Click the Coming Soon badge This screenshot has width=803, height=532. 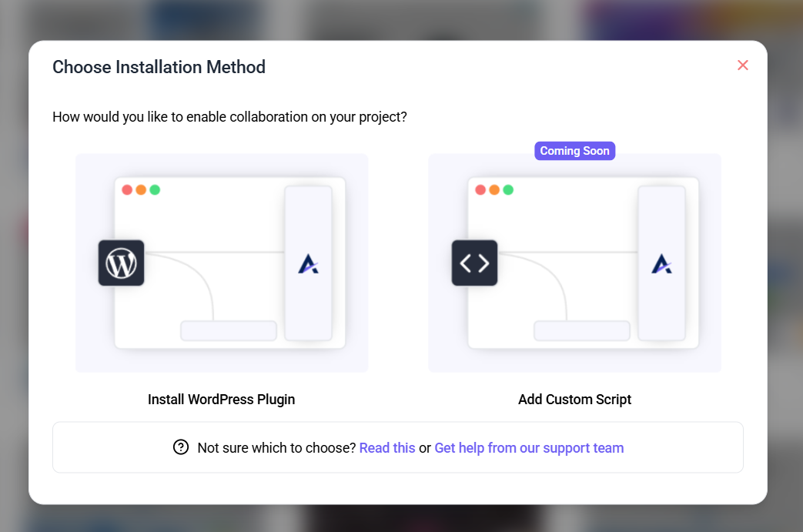pyautogui.click(x=574, y=151)
